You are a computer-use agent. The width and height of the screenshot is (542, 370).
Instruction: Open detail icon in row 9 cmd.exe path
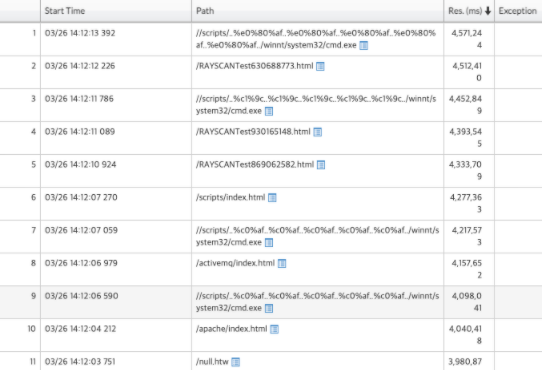point(269,308)
